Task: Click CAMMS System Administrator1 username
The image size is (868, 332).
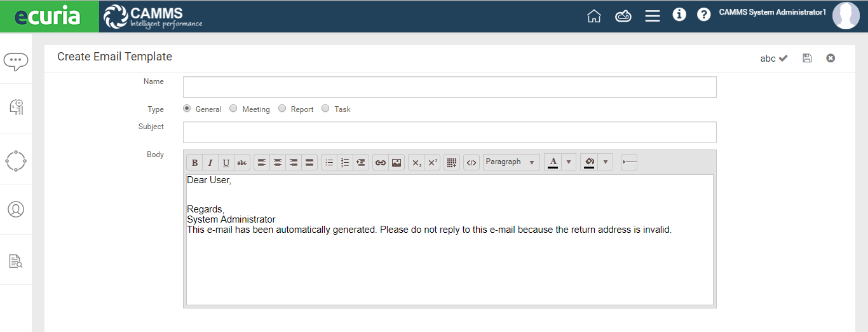Action: tap(771, 12)
